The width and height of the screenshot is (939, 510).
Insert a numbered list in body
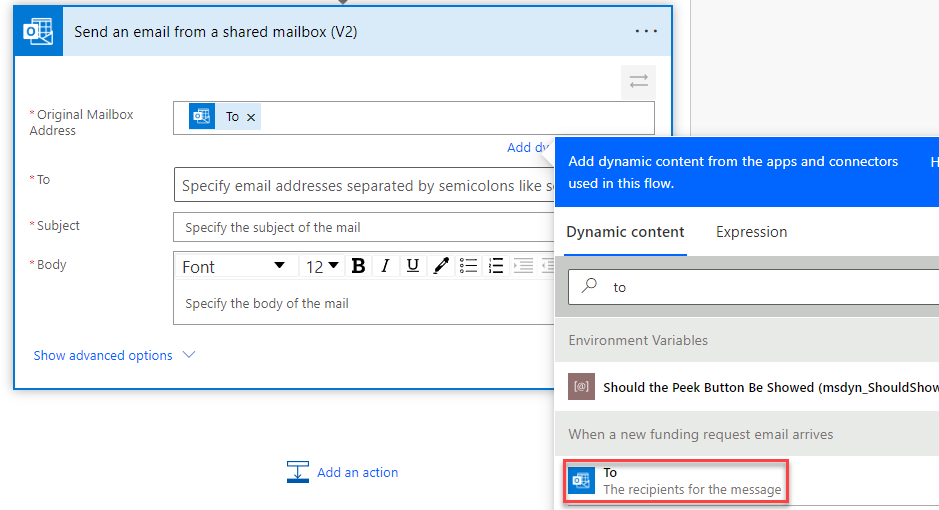pyautogui.click(x=495, y=266)
